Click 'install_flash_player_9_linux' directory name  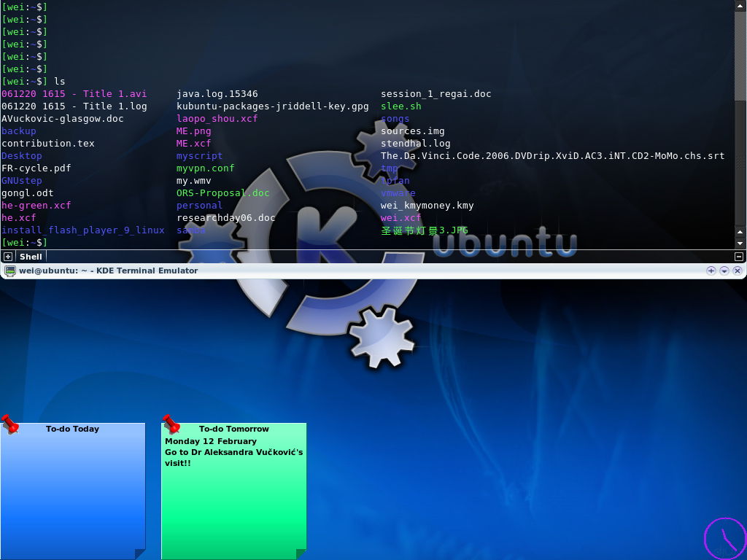coord(83,230)
